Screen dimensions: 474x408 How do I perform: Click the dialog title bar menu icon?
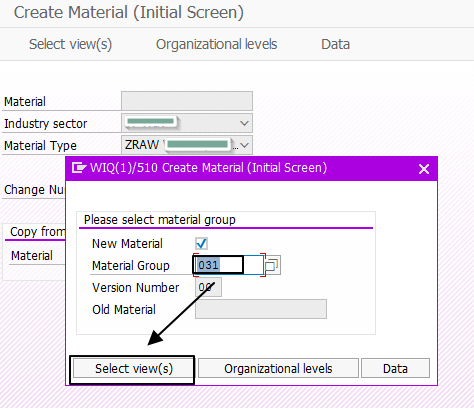(79, 168)
